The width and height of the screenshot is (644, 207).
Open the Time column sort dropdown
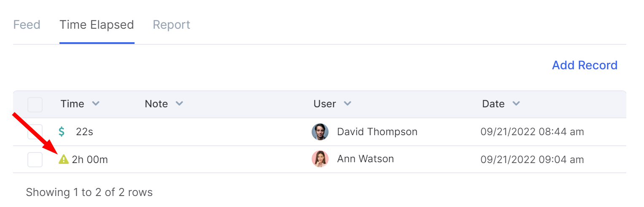tap(96, 104)
